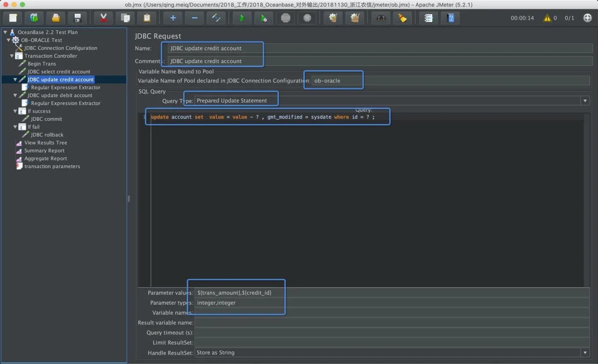Select transaction parameters element
Image resolution: width=598 pixels, height=364 pixels.
click(52, 166)
